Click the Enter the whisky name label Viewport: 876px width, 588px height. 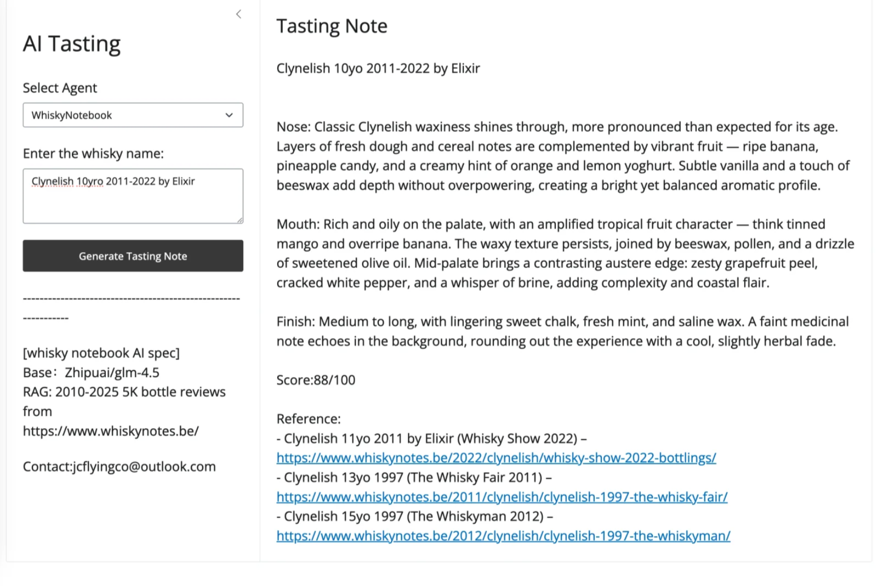pyautogui.click(x=93, y=153)
